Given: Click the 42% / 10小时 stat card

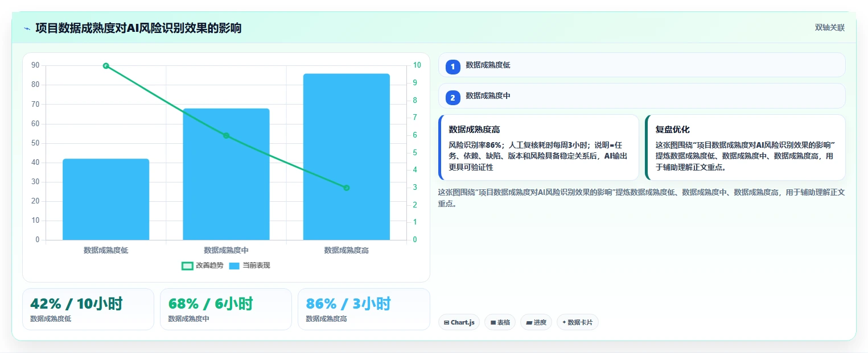Looking at the screenshot, I should 88,309.
